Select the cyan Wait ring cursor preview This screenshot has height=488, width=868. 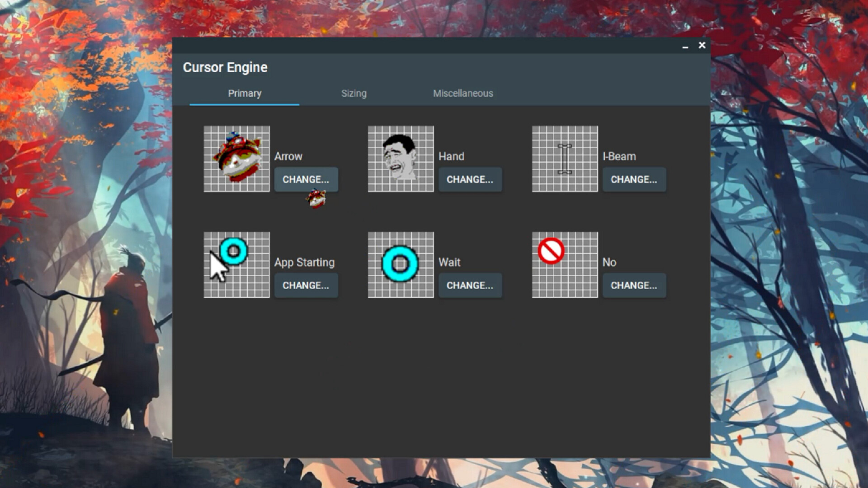pos(401,265)
